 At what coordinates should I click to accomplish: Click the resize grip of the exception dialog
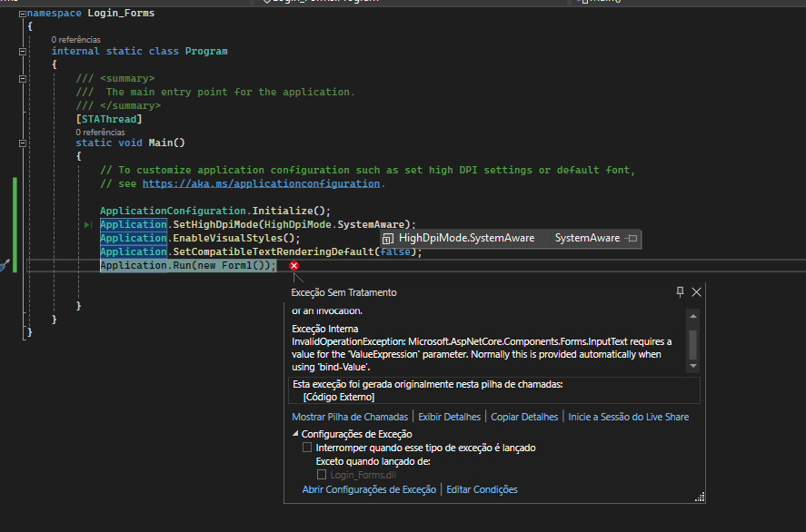coord(700,497)
